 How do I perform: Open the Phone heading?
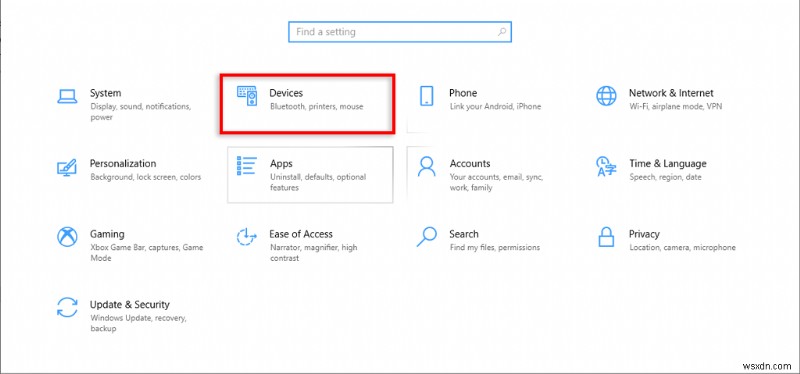pyautogui.click(x=463, y=93)
